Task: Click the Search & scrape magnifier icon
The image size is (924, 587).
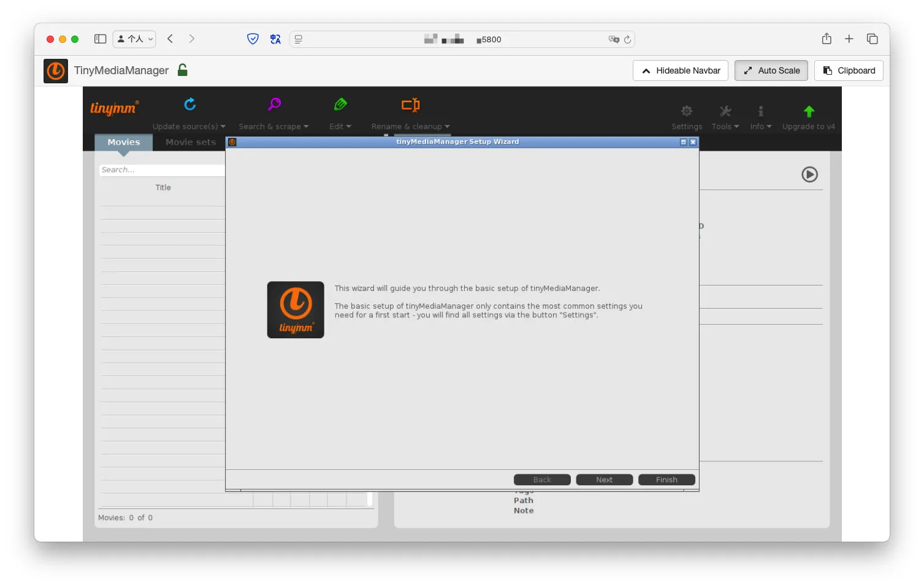Action: click(x=274, y=104)
